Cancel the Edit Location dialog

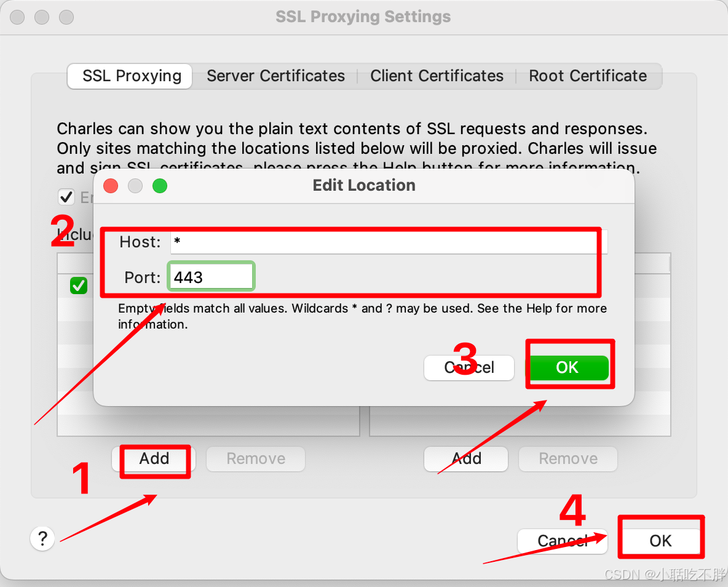469,367
